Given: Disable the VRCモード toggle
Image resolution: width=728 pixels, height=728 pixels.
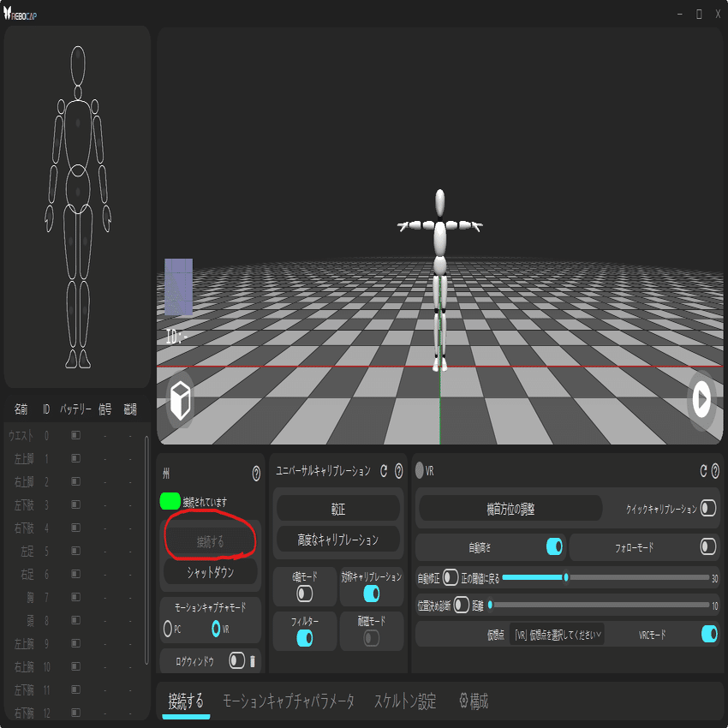Looking at the screenshot, I should click(x=709, y=634).
